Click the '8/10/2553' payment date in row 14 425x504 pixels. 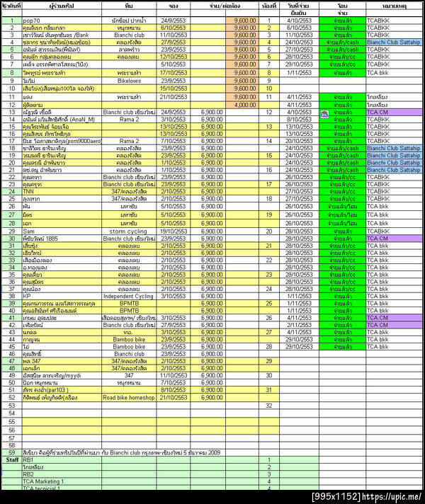click(299, 120)
